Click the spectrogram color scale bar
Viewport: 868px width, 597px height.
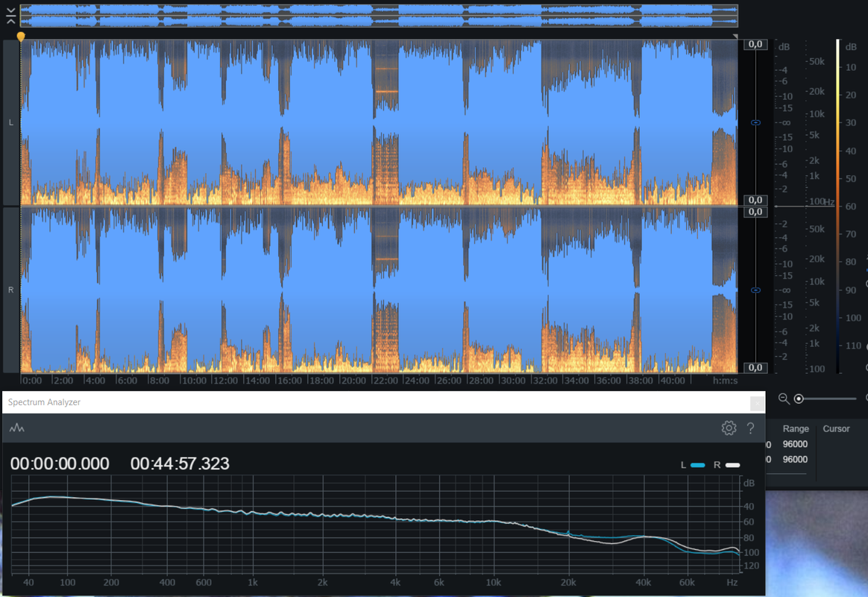coord(837,206)
